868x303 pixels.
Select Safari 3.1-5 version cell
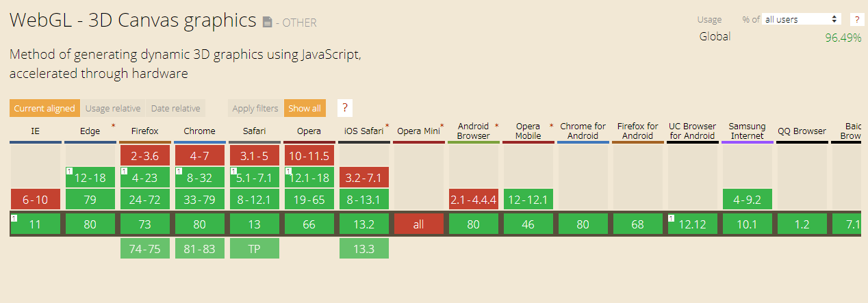(x=254, y=155)
